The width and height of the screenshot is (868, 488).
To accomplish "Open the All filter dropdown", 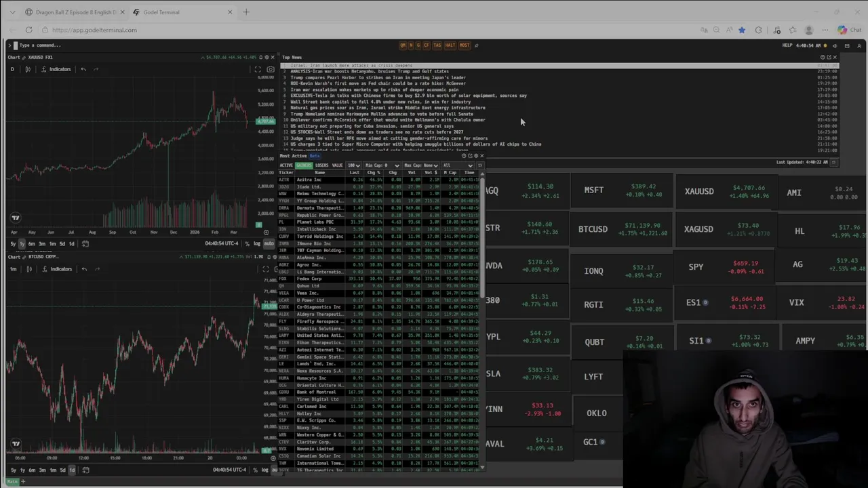I will click(458, 165).
